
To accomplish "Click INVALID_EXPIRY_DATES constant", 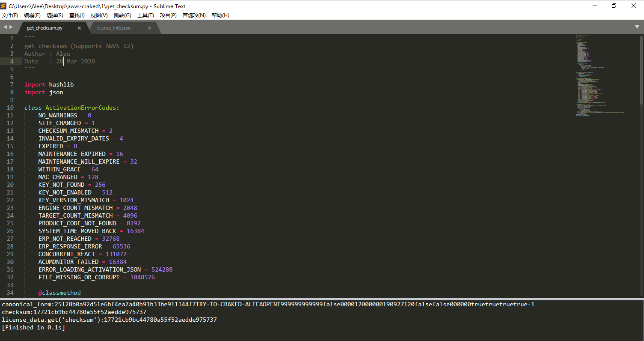I will (74, 138).
